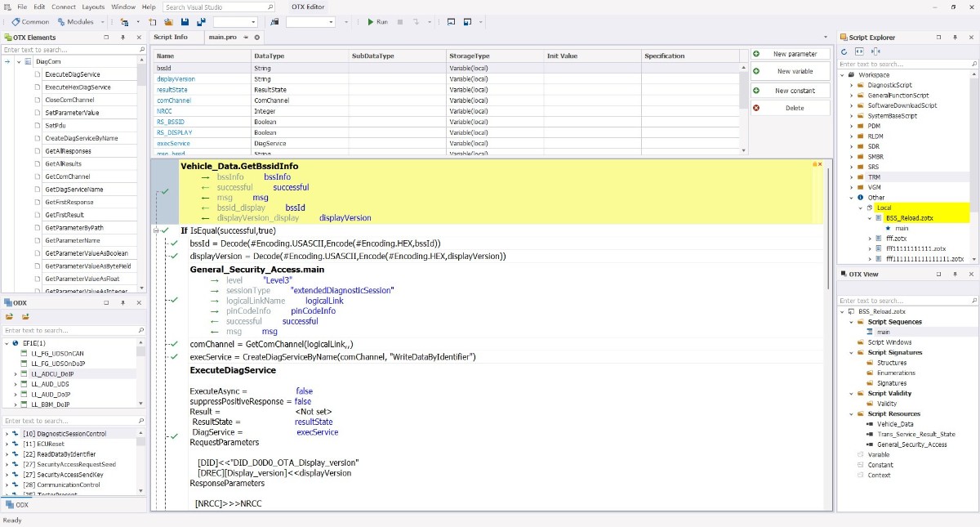Open the first toolbar combo box dropdown

click(x=252, y=22)
